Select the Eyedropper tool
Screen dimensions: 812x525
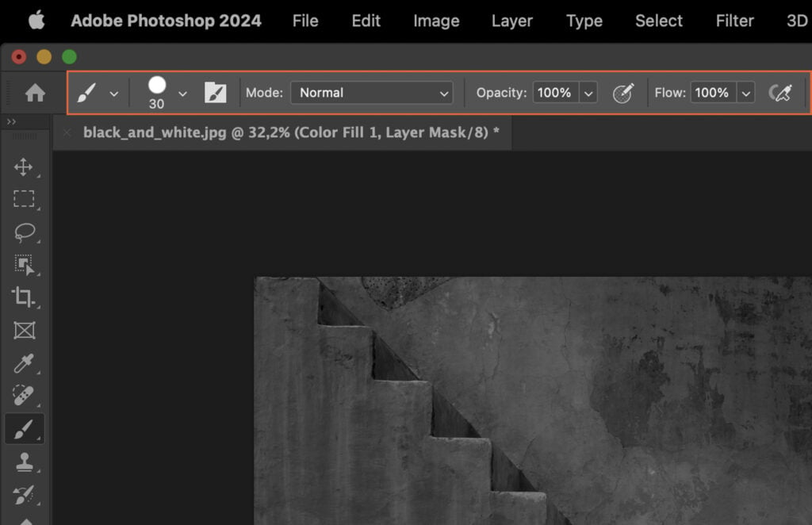click(25, 363)
